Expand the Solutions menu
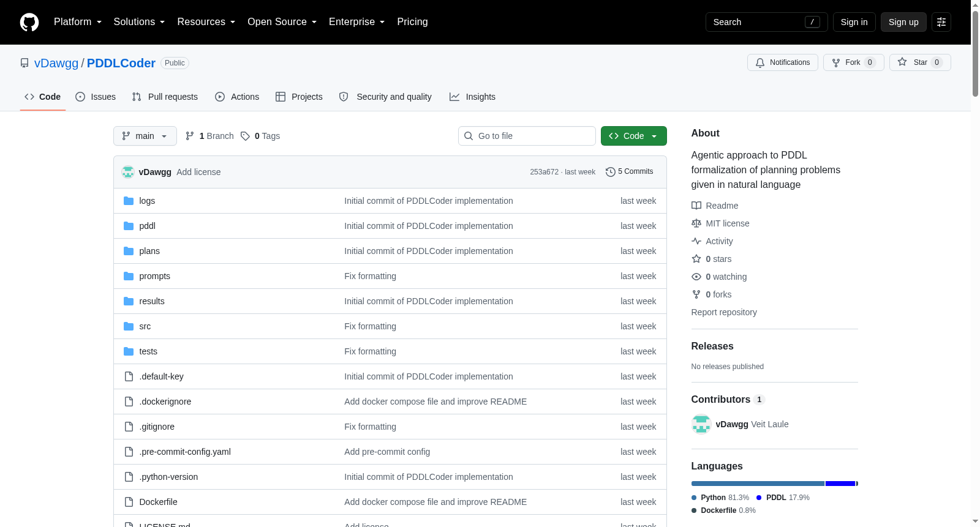 click(x=139, y=22)
